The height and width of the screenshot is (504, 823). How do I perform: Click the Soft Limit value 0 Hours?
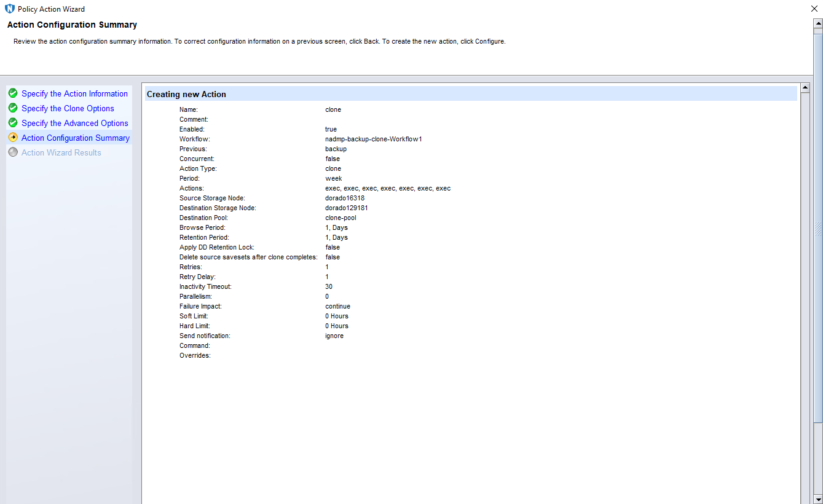tap(337, 316)
